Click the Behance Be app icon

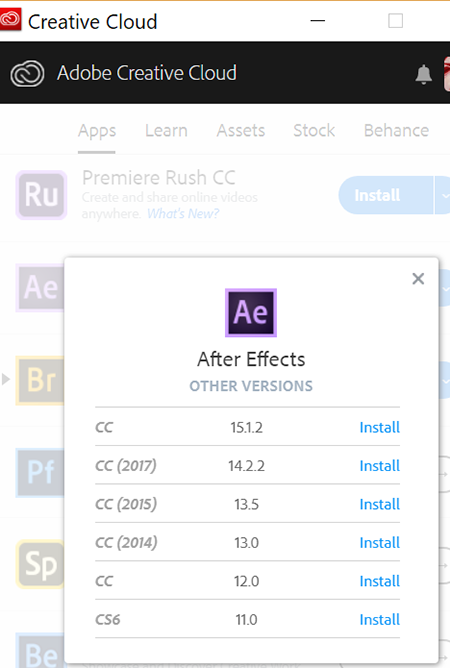point(40,651)
